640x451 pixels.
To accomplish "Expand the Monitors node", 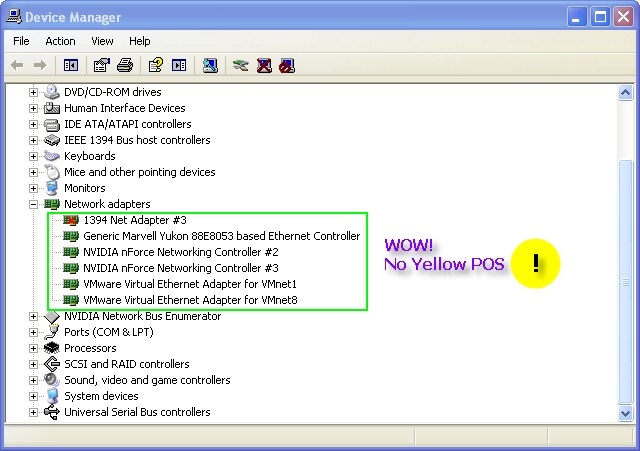I will [x=33, y=188].
